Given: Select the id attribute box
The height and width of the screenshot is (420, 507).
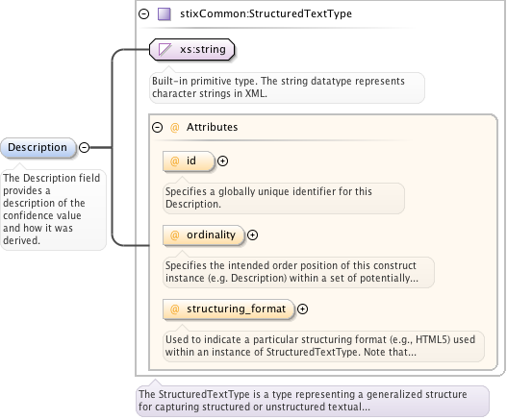Looking at the screenshot, I should pos(189,161).
